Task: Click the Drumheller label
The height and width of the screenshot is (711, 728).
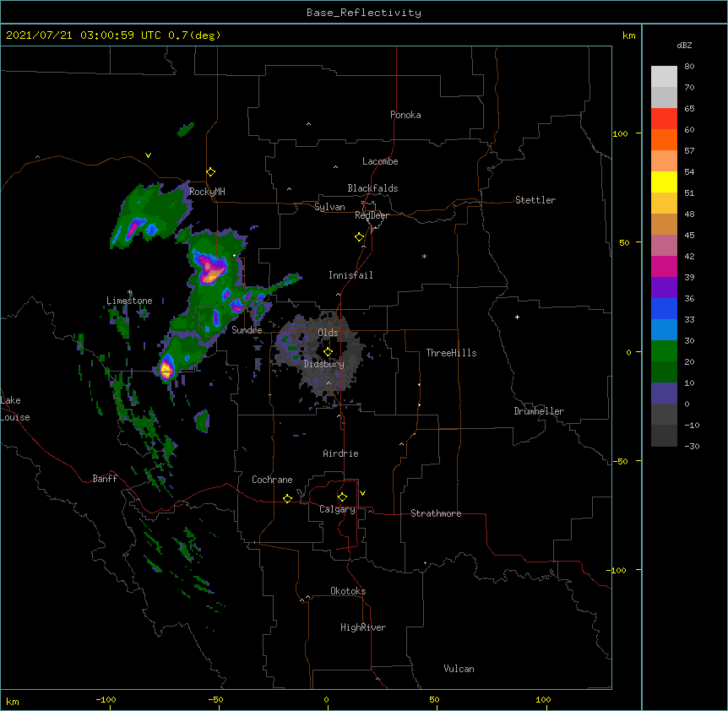Action: click(539, 411)
